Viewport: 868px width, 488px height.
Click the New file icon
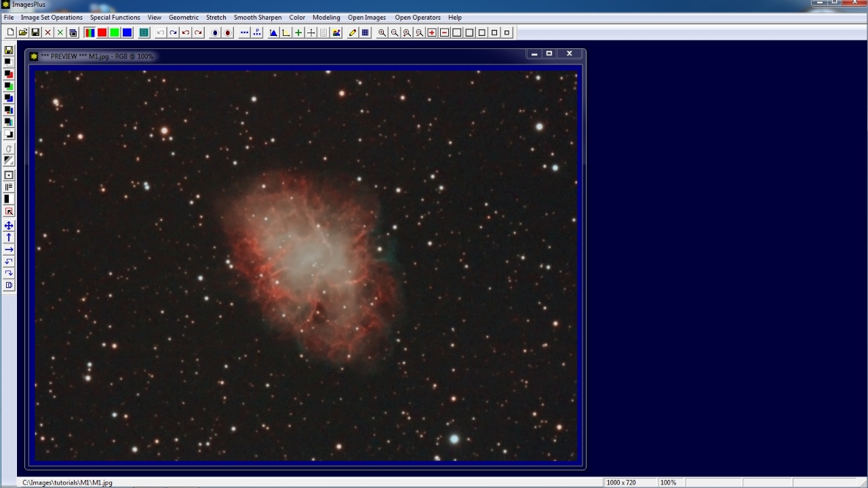coord(10,33)
